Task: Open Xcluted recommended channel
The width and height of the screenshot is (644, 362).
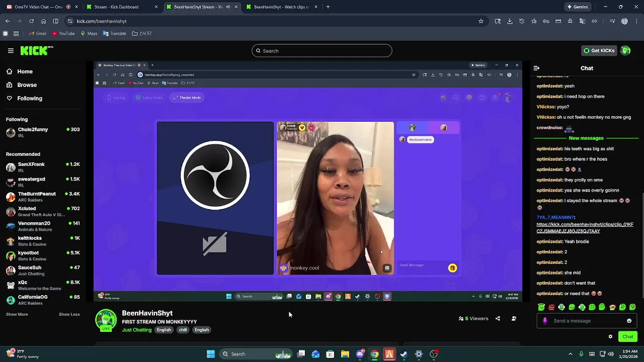Action: 43,211
